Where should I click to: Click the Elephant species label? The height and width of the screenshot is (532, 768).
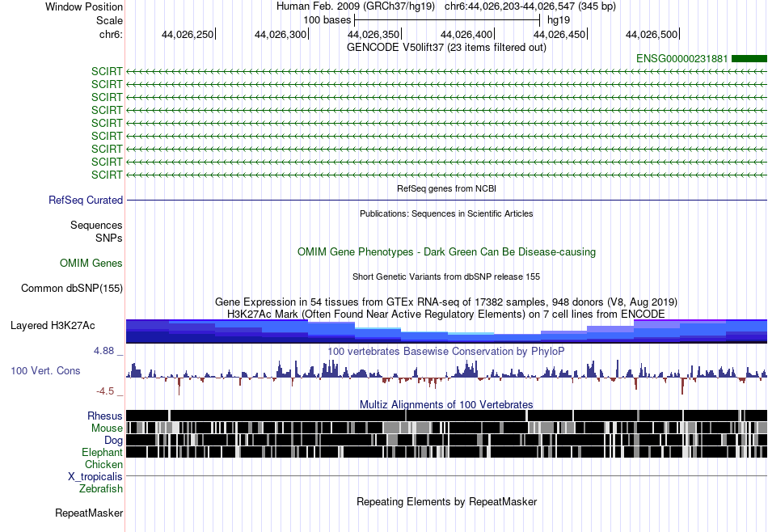point(102,452)
